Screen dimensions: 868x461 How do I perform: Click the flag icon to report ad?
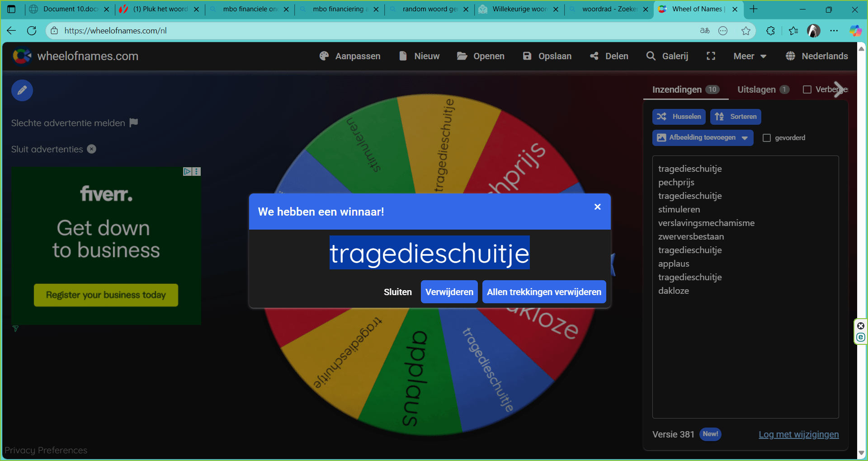(x=133, y=123)
